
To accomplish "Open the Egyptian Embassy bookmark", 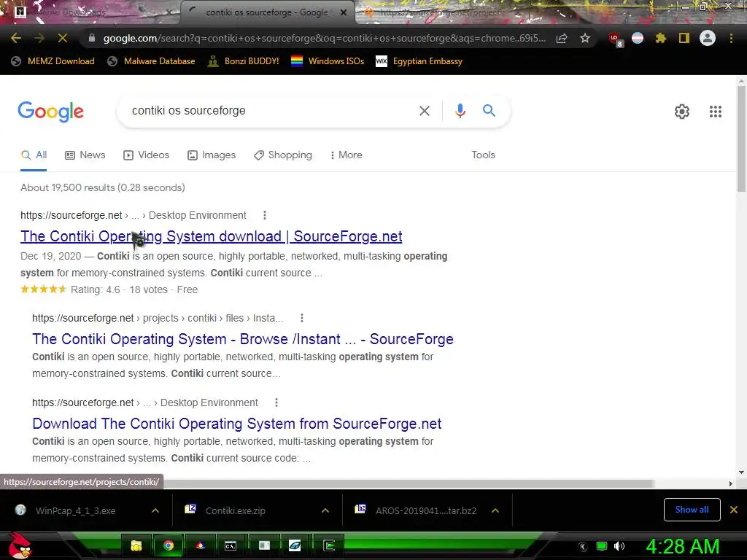I will (x=419, y=61).
